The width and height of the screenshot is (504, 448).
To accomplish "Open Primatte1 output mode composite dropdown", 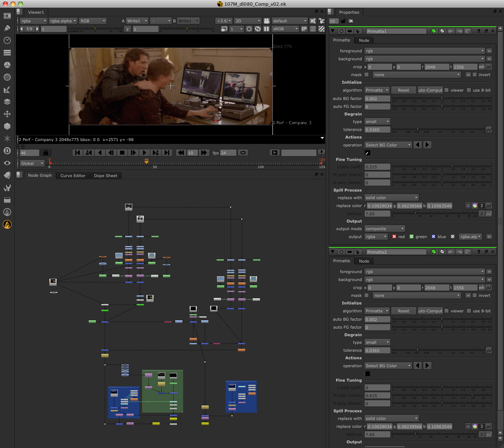I will [385, 229].
